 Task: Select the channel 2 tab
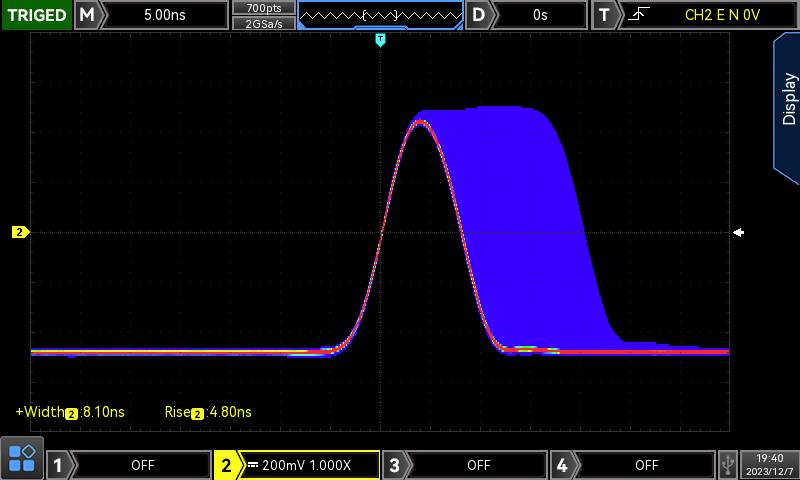tap(227, 465)
